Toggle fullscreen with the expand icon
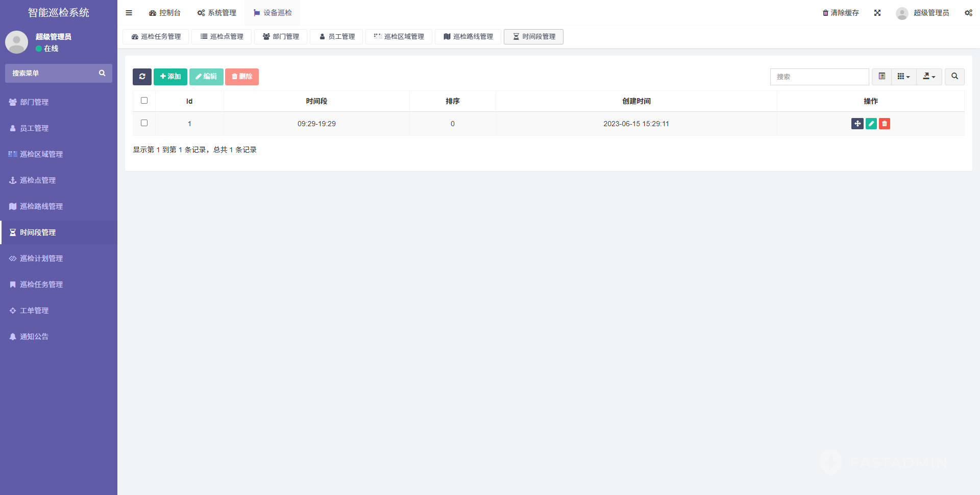The height and width of the screenshot is (495, 980). click(877, 13)
